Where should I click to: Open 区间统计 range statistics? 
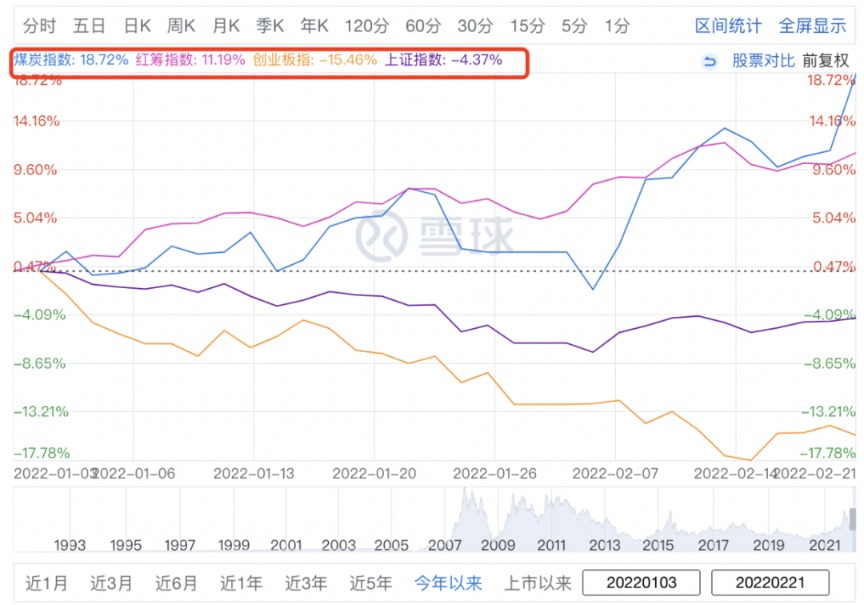(728, 26)
